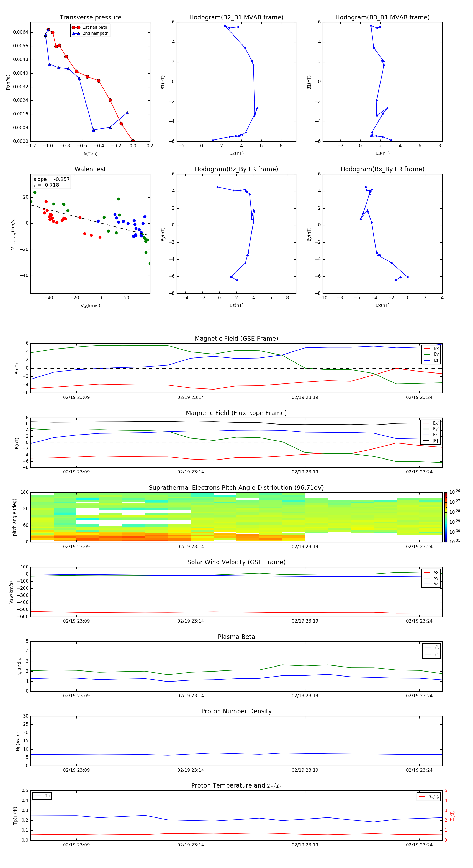Image resolution: width=473 pixels, height=868 pixels.
Task: Select the "Tp" legend entry
Action: pyautogui.click(x=42, y=796)
